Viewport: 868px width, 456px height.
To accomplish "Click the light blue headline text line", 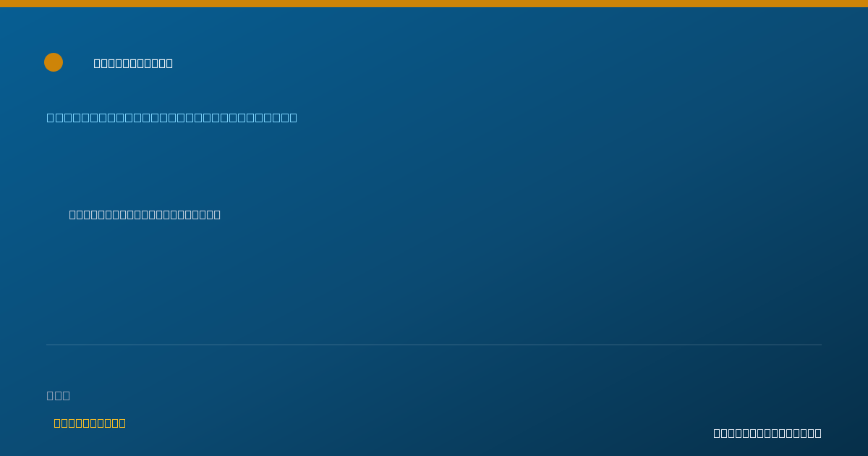I will (172, 117).
